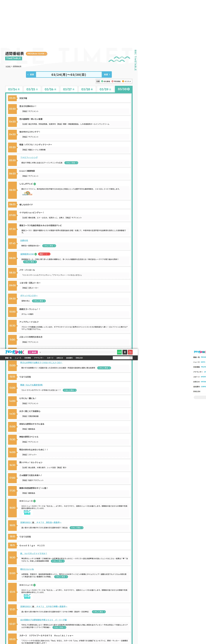Click the pink 番組表 button in header
206x644 pixels.
(33, 352)
